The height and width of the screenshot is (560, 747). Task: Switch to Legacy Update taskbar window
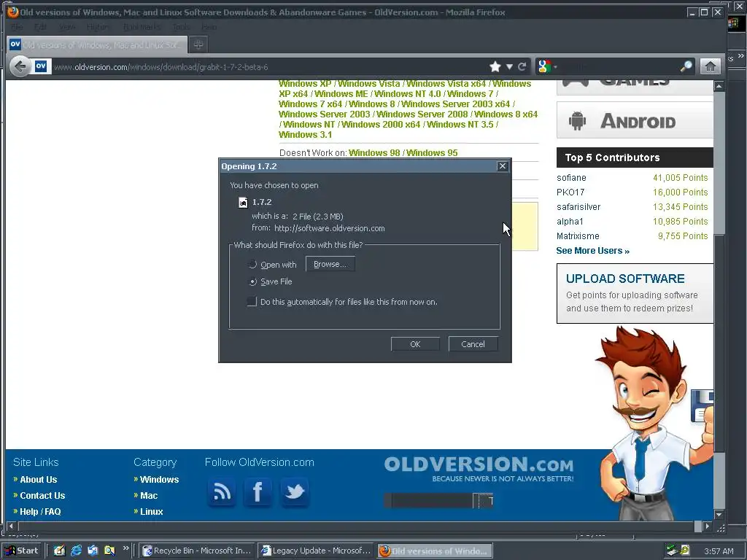click(x=316, y=551)
